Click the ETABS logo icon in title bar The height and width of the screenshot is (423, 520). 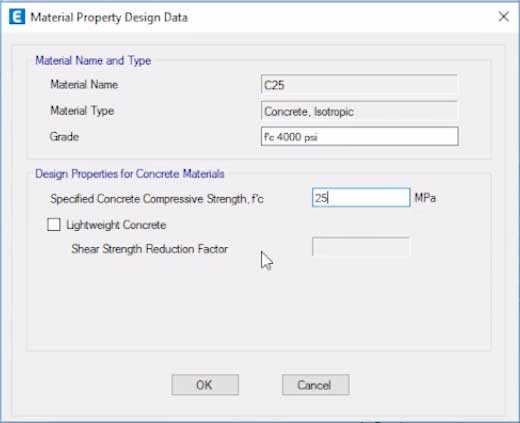coord(17,17)
